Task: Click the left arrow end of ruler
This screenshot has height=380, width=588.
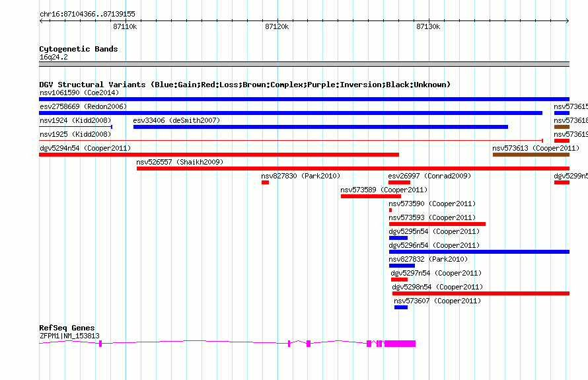Action: [x=41, y=21]
